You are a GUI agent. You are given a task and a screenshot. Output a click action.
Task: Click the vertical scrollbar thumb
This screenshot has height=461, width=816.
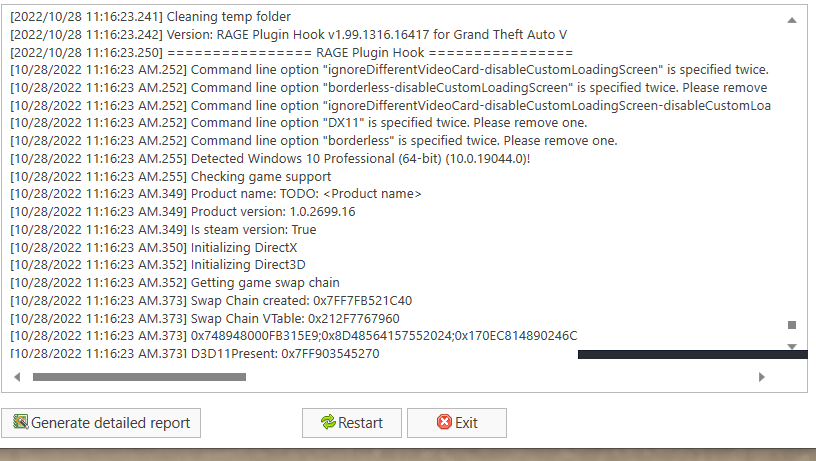792,325
